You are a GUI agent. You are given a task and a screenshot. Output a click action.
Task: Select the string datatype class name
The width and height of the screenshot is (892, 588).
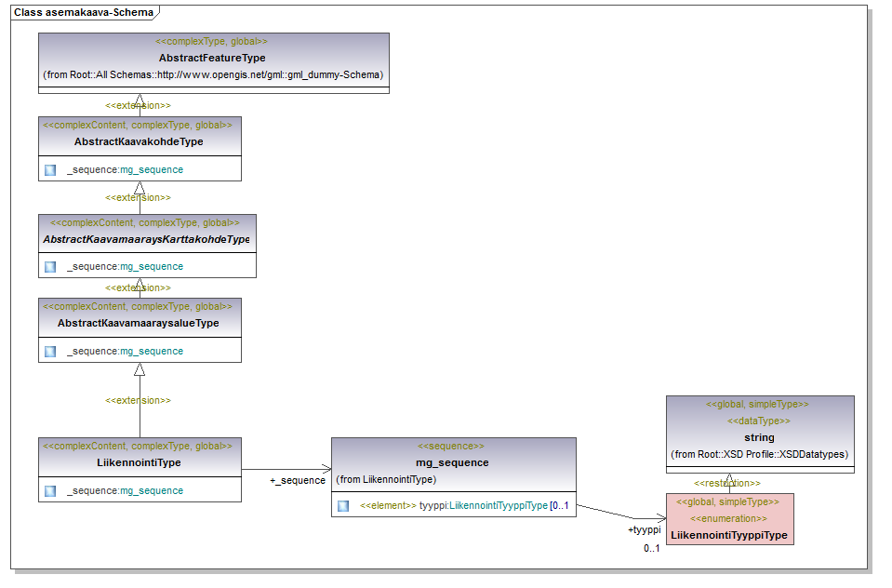click(x=759, y=437)
